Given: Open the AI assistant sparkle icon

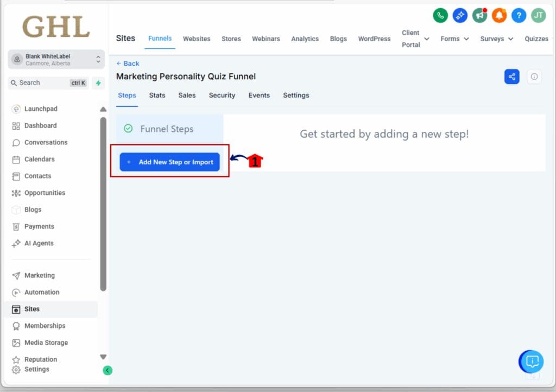Looking at the screenshot, I should coord(460,15).
